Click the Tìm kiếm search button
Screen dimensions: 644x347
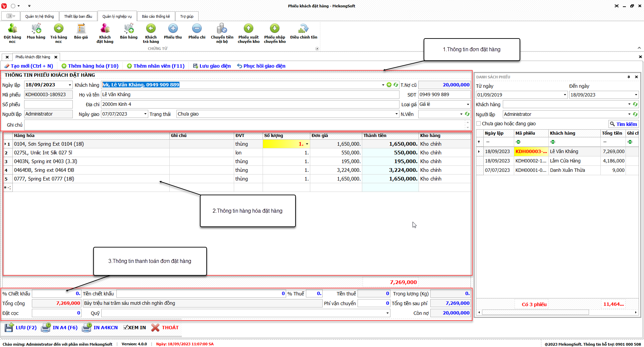(x=623, y=124)
